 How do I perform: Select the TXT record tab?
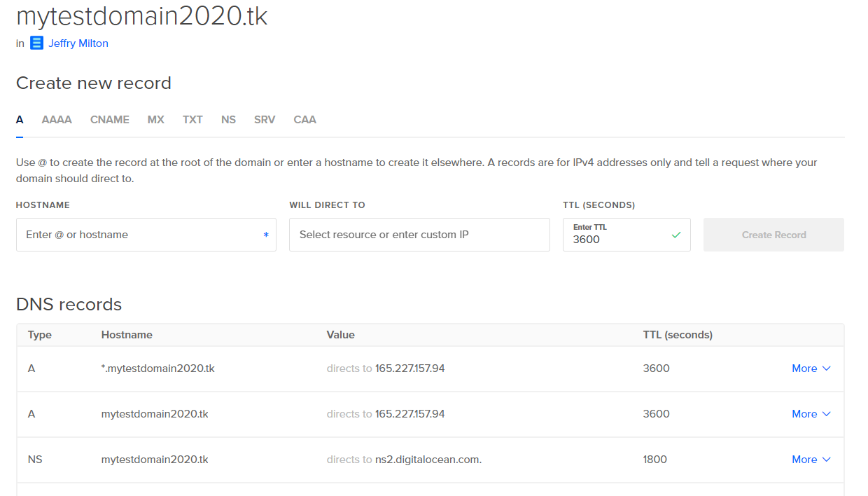tap(192, 119)
